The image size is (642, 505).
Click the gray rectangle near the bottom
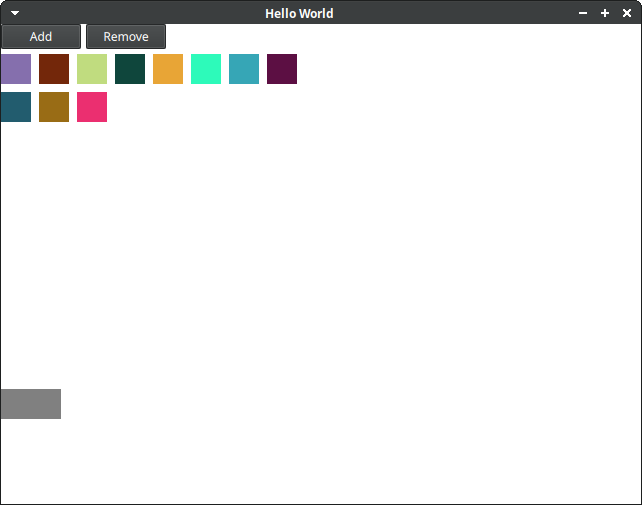[31, 404]
